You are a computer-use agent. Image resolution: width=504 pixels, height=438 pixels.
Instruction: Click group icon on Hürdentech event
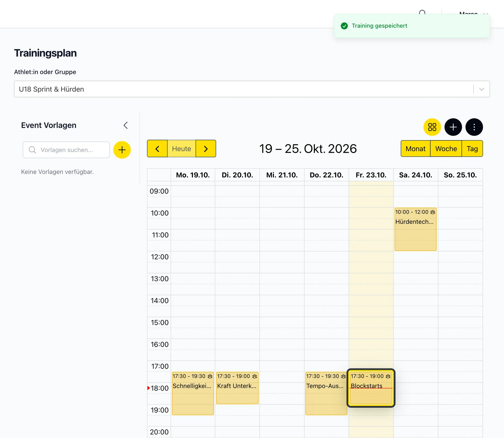(433, 212)
